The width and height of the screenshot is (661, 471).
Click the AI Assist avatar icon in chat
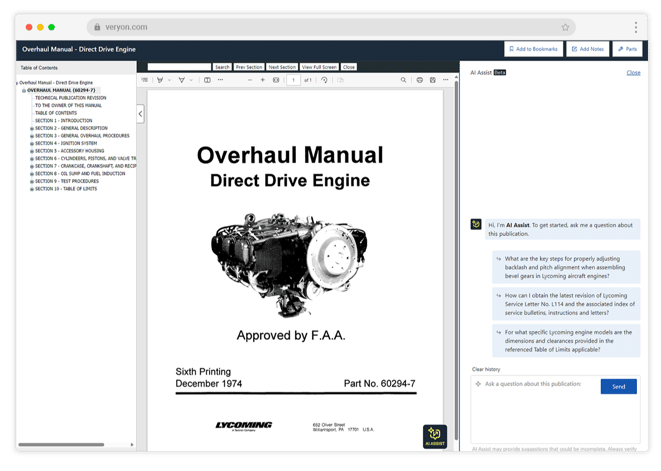click(x=476, y=224)
